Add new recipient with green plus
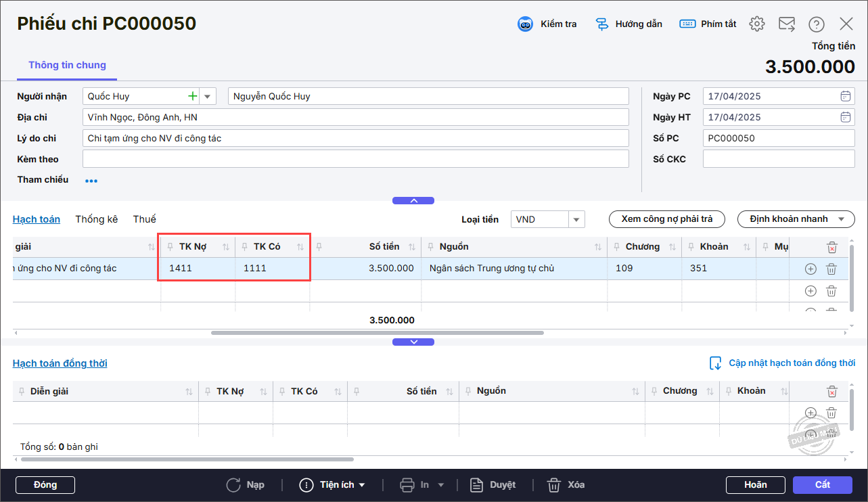The image size is (868, 502). click(x=193, y=96)
